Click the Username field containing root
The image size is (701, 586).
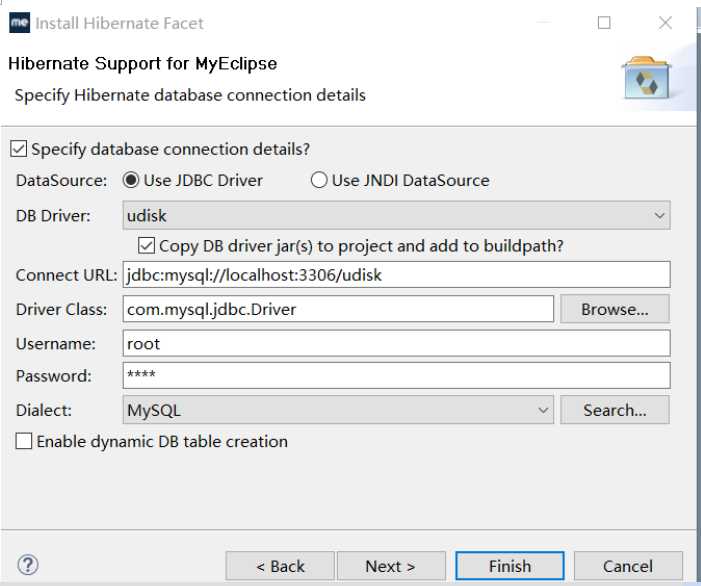point(396,343)
